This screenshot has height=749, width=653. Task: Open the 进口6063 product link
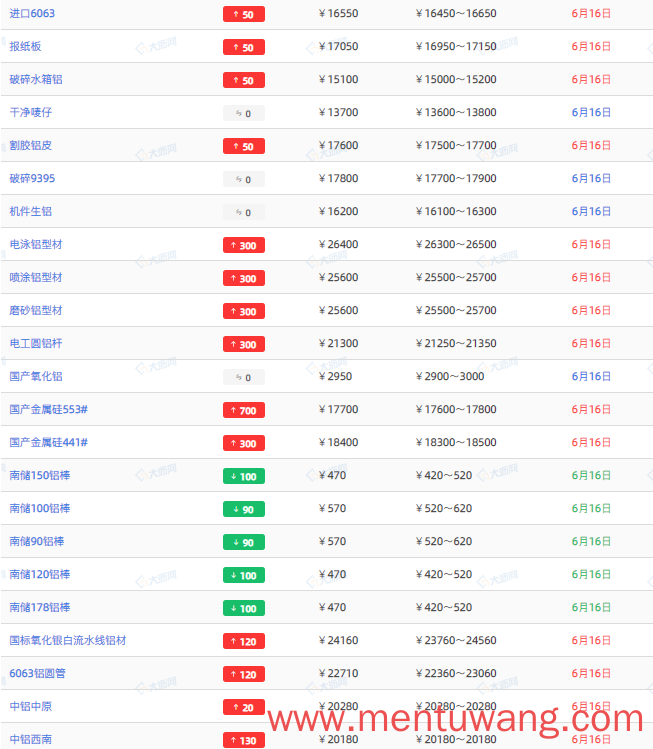pyautogui.click(x=32, y=13)
